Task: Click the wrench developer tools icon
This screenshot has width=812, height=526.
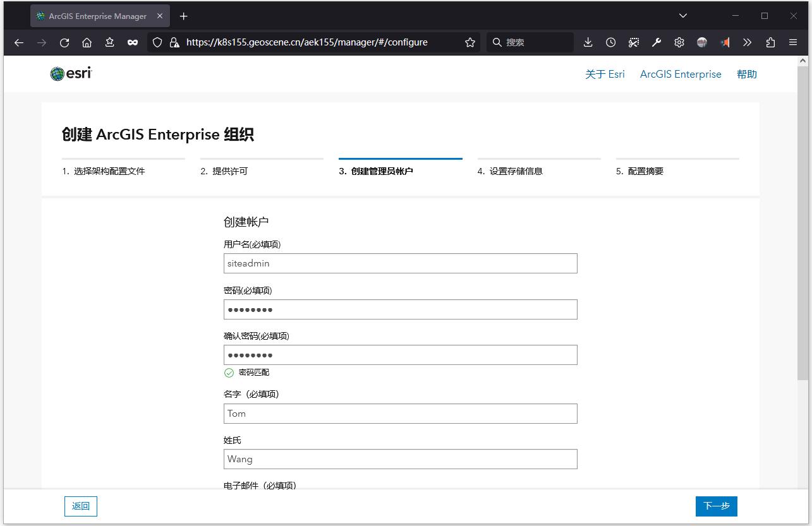Action: click(x=657, y=42)
